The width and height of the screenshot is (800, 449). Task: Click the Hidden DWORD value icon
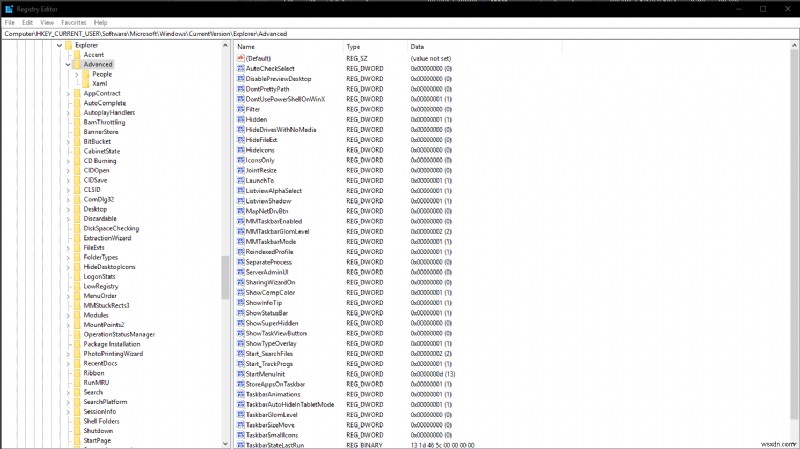tap(241, 119)
